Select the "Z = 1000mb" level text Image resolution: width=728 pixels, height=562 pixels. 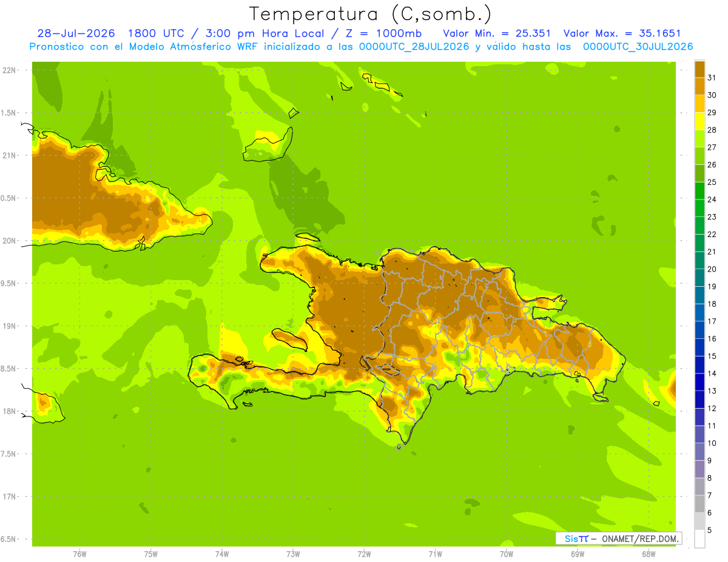point(384,33)
